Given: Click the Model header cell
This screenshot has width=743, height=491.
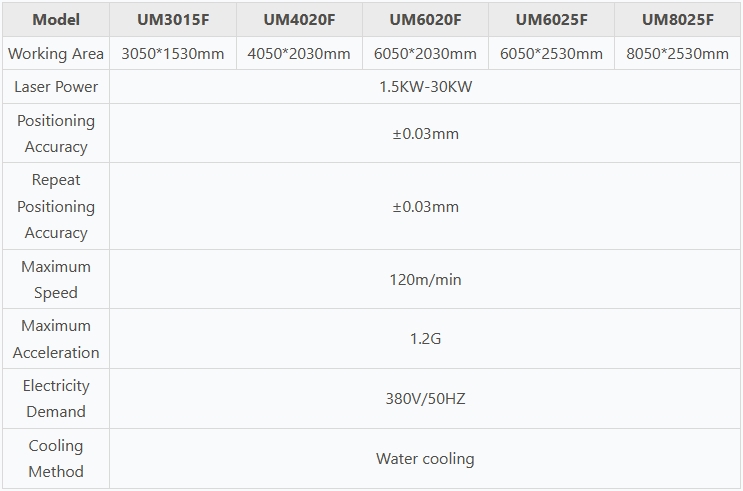Looking at the screenshot, I should click(x=56, y=20).
